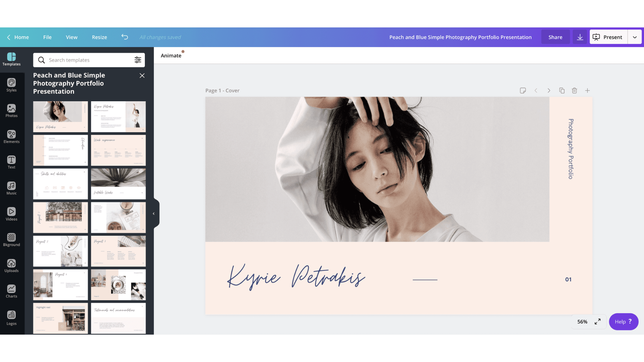Image resolution: width=644 pixels, height=362 pixels.
Task: Add new page with plus icon
Action: point(587,90)
